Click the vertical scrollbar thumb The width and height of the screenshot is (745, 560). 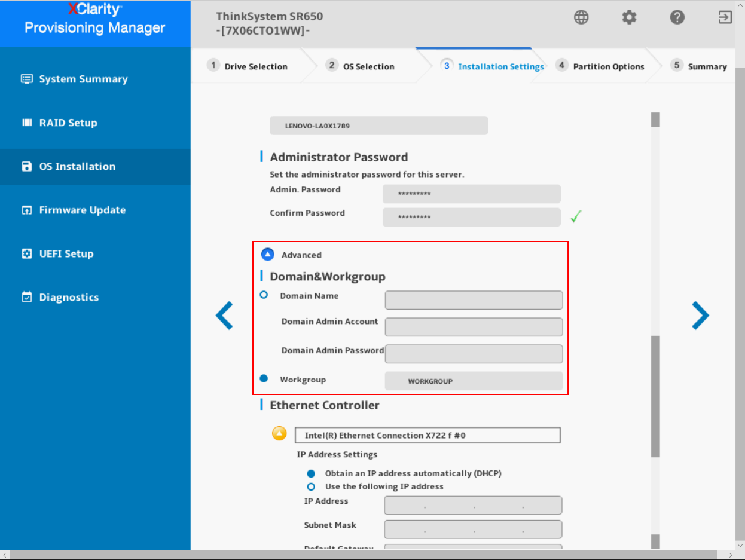[655, 397]
